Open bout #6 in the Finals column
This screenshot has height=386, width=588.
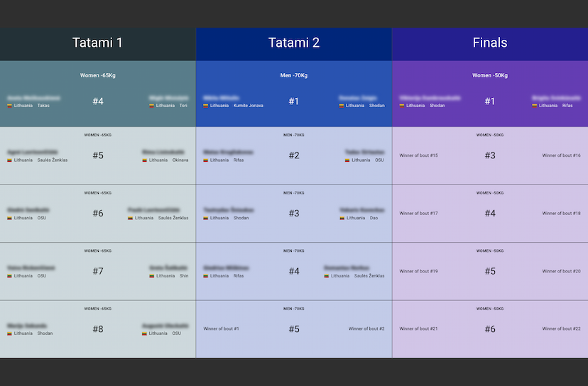click(x=490, y=329)
